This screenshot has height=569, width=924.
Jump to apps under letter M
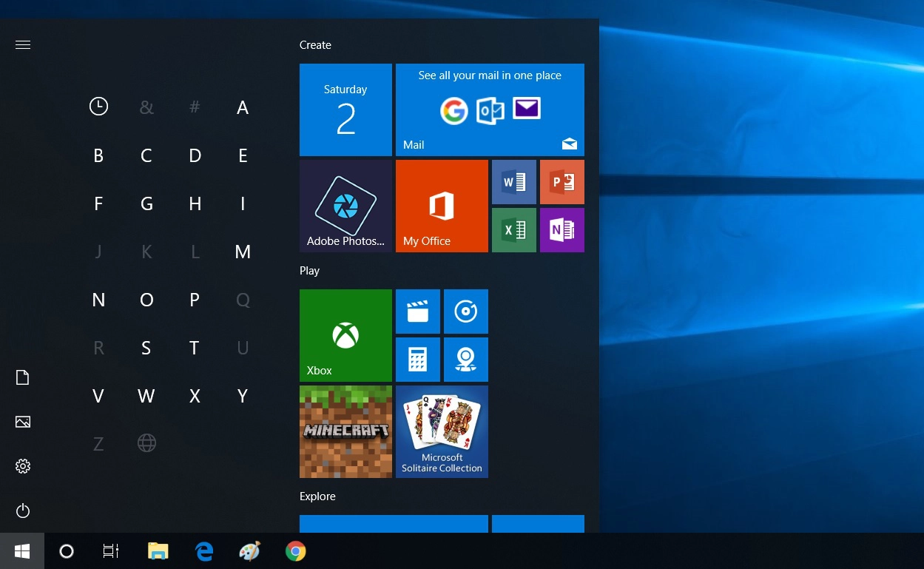pos(243,252)
